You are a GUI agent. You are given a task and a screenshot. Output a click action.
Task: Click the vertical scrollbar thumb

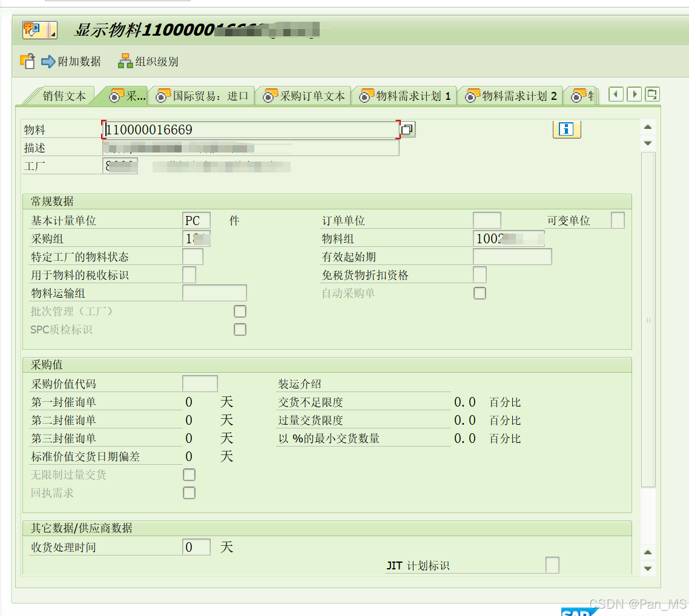tap(648, 319)
